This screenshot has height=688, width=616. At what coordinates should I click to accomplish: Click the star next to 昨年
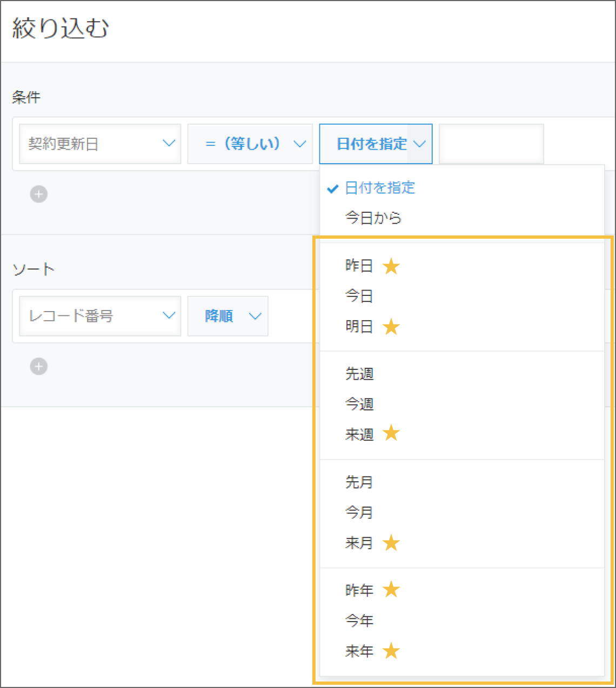[391, 590]
